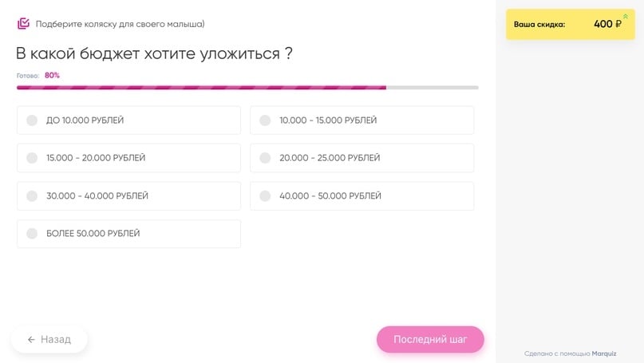Choose the 30.000 - 40.000 РУБЛЕЙ budget
The height and width of the screenshot is (363, 644).
pyautogui.click(x=32, y=196)
